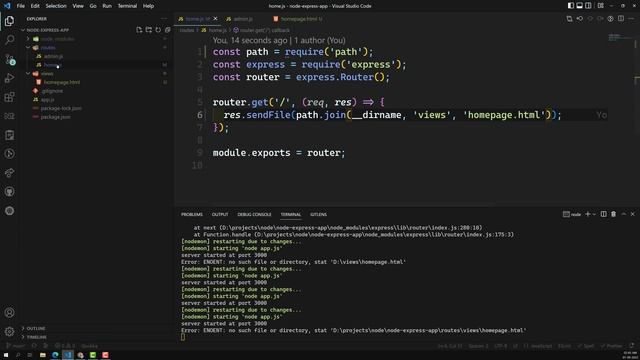Screen dimensions: 640x360
Task: Open the Edit menu
Action: [35, 6]
